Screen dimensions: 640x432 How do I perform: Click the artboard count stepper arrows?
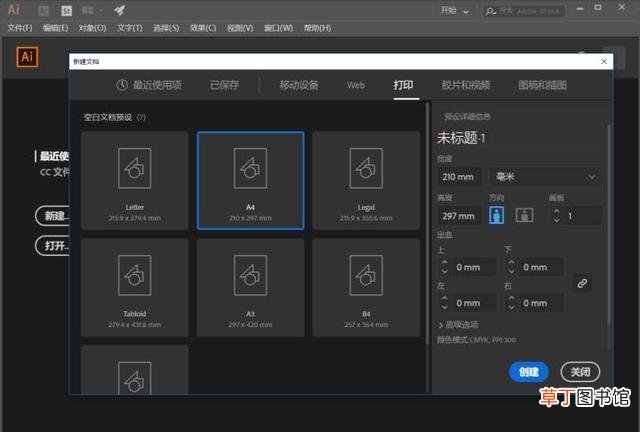click(x=556, y=216)
